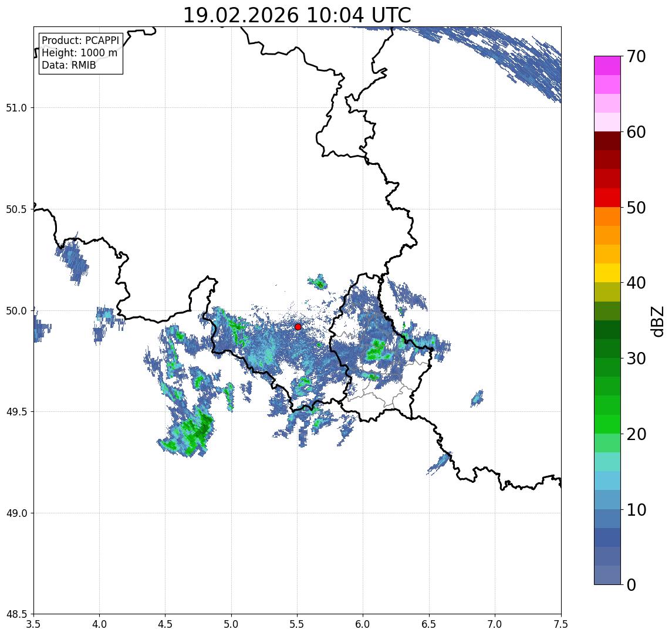
Task: Click colorbar tick label 30
Action: point(636,358)
